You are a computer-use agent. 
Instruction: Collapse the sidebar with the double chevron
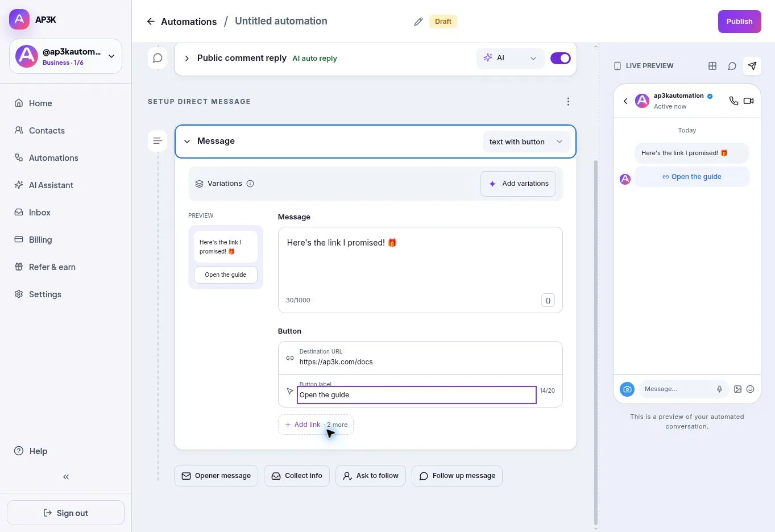pos(66,477)
